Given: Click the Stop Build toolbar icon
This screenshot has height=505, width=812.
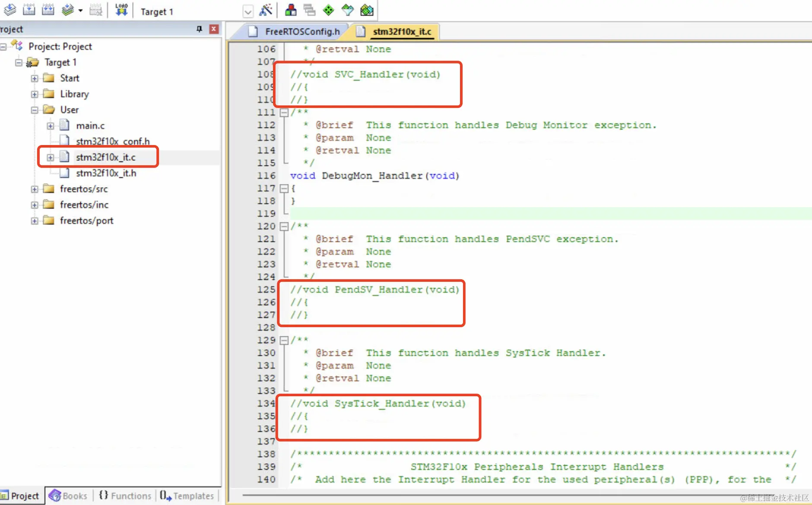Looking at the screenshot, I should coord(95,10).
